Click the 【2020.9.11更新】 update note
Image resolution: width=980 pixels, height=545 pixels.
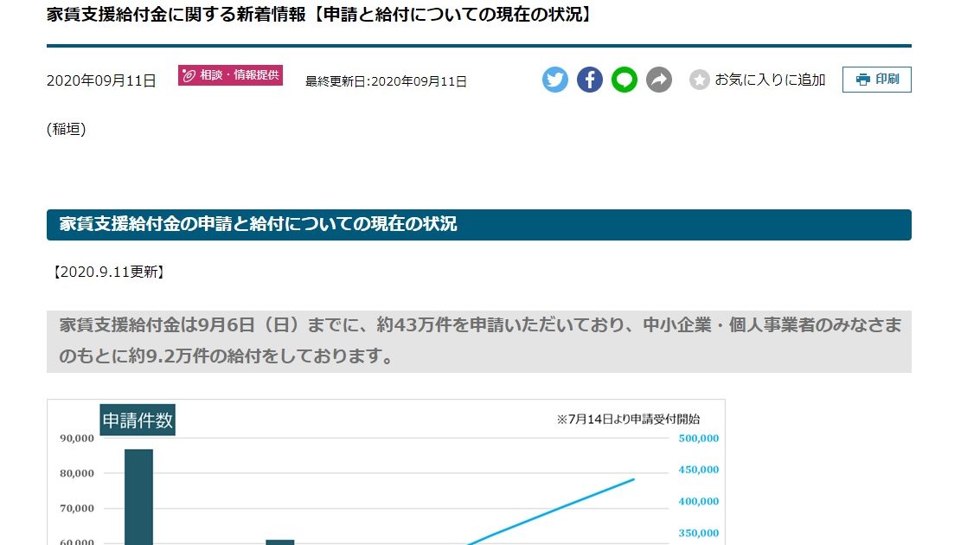109,272
